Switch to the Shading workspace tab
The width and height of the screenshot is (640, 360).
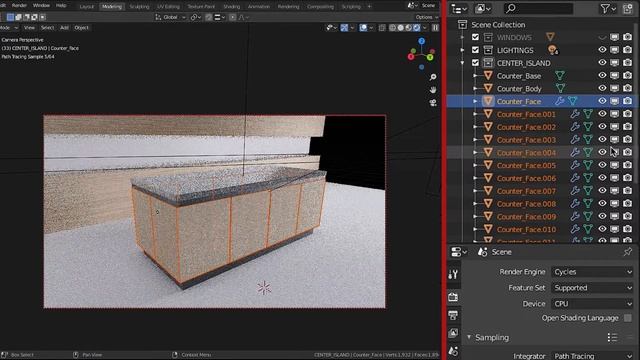[x=231, y=7]
